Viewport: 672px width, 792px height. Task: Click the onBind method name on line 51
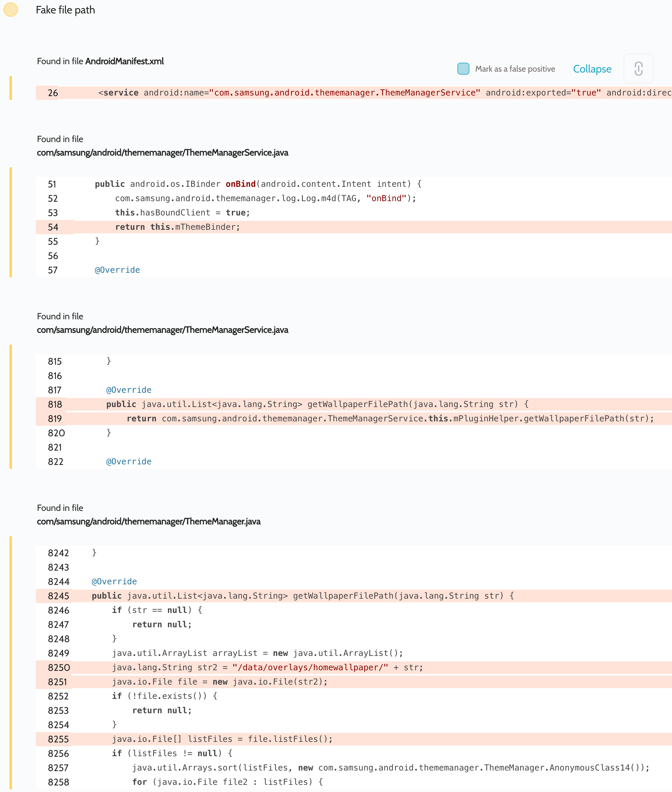241,184
